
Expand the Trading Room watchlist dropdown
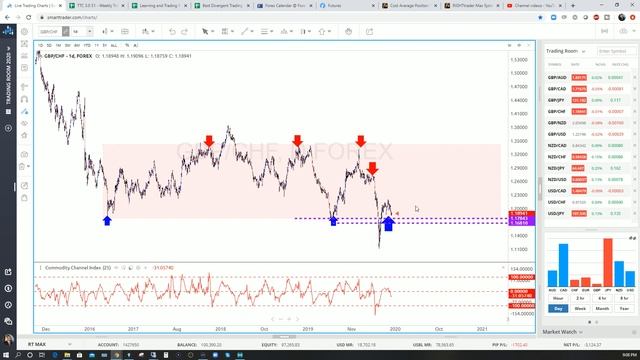583,51
